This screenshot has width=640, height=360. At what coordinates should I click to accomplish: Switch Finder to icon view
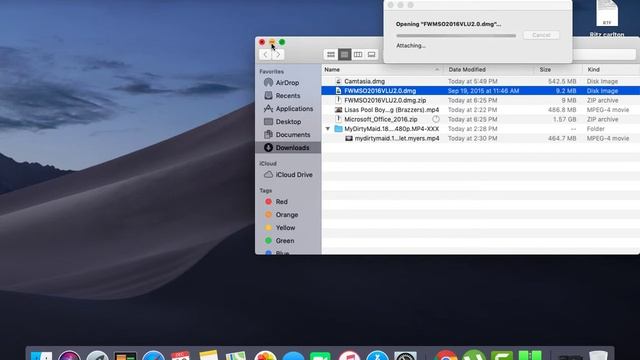tap(331, 54)
